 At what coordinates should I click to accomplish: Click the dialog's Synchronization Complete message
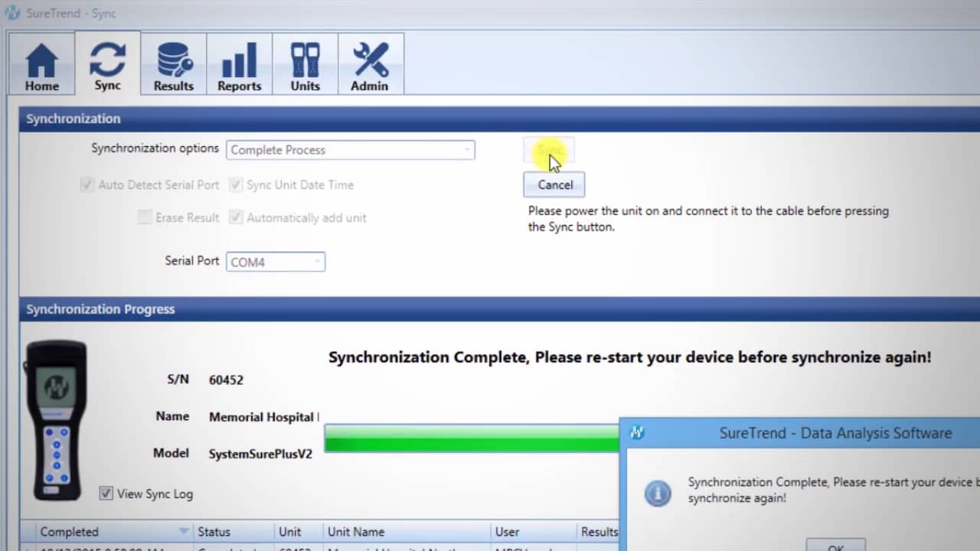click(x=833, y=490)
